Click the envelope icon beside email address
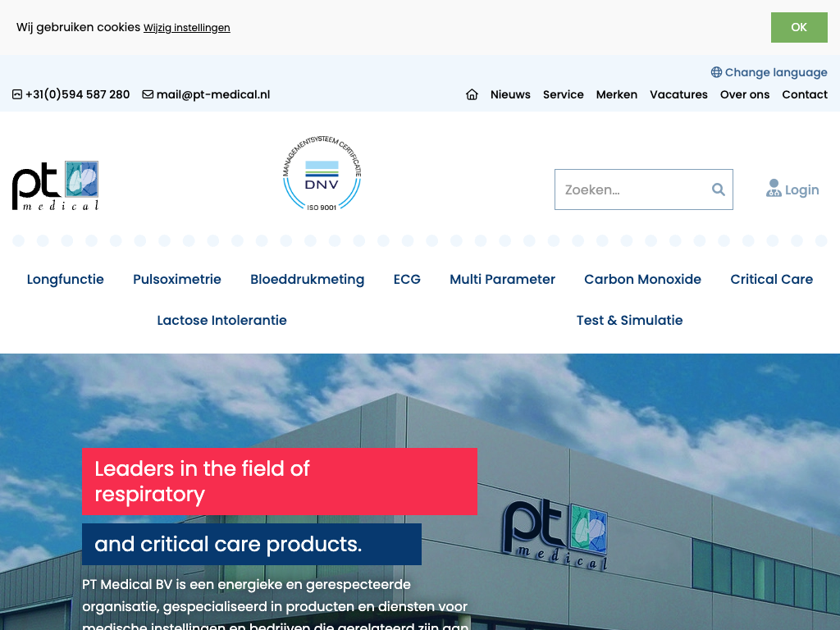The image size is (840, 630). (x=148, y=94)
